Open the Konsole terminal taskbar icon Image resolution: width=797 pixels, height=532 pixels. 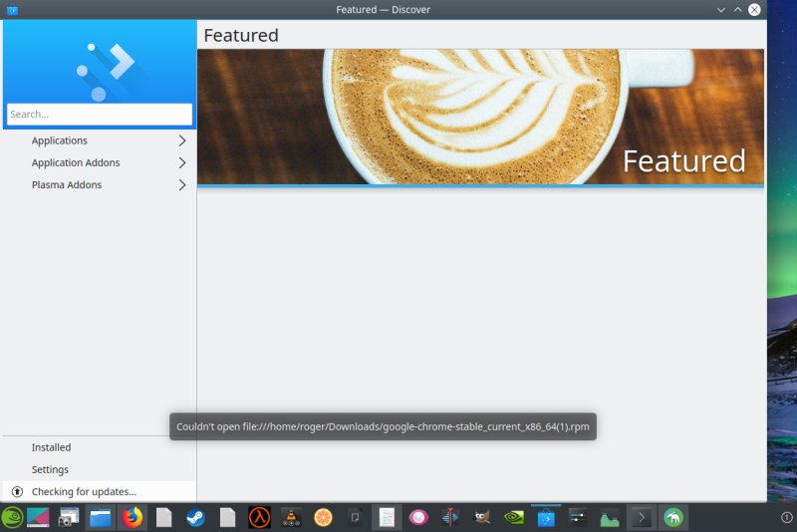click(643, 517)
